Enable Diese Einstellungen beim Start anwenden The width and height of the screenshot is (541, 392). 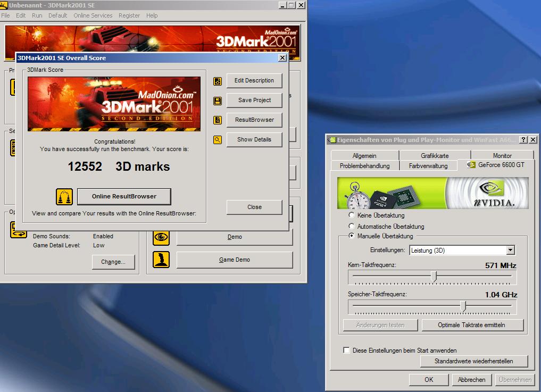346,350
